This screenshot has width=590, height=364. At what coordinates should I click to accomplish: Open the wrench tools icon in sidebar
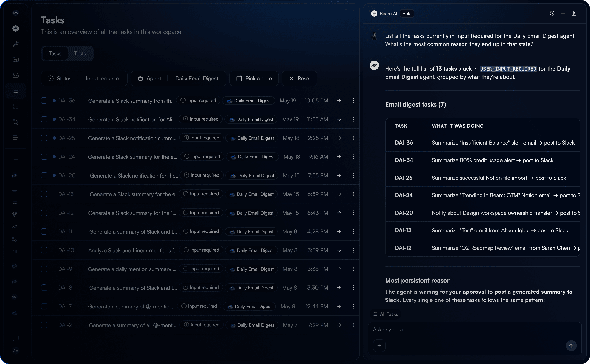[16, 44]
